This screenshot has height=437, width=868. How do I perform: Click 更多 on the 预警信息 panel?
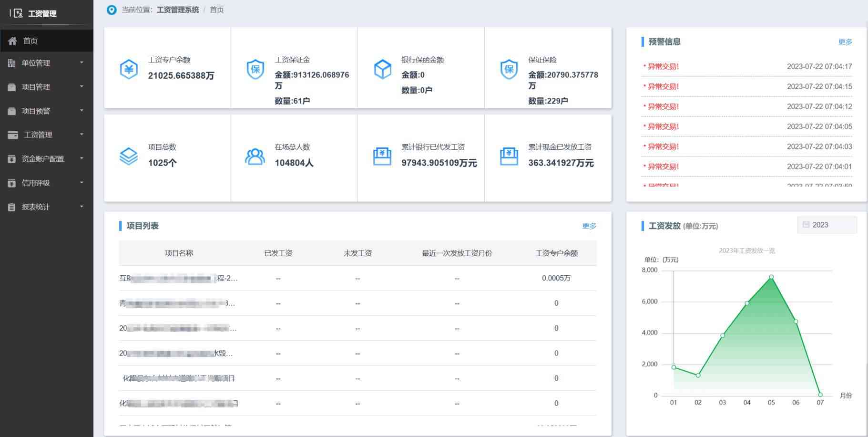point(845,42)
